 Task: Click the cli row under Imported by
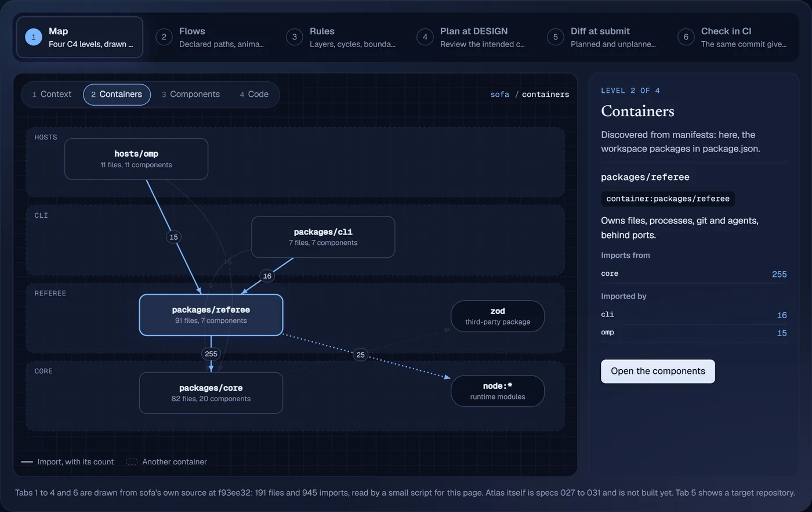tap(694, 315)
